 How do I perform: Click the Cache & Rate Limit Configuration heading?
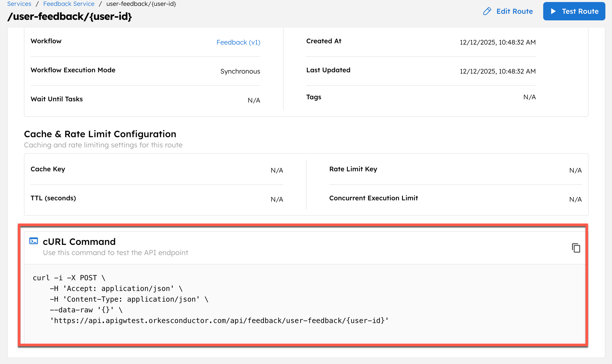pyautogui.click(x=100, y=134)
